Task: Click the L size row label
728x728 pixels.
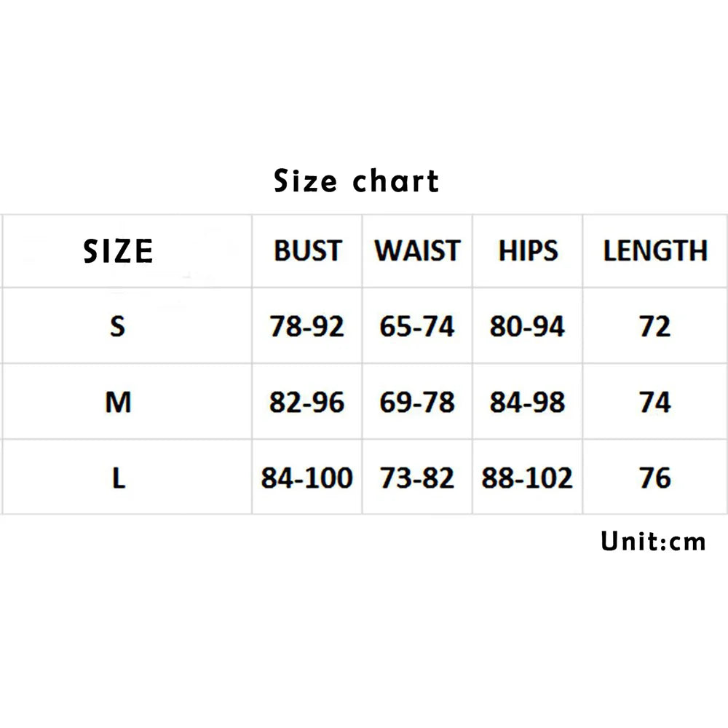Action: (119, 478)
